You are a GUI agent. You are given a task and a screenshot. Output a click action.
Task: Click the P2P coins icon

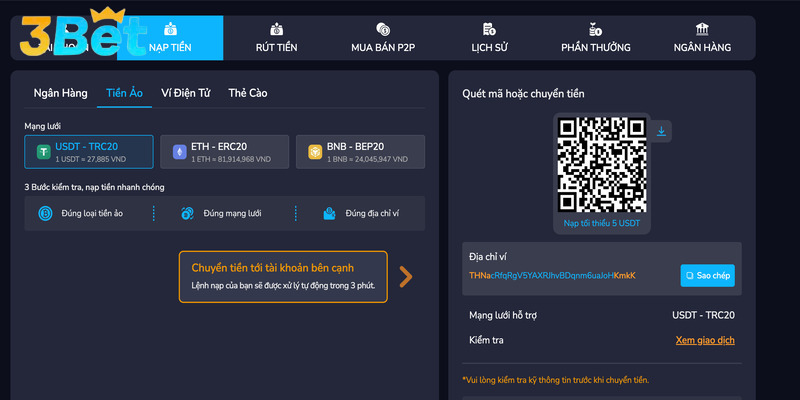coord(383,29)
